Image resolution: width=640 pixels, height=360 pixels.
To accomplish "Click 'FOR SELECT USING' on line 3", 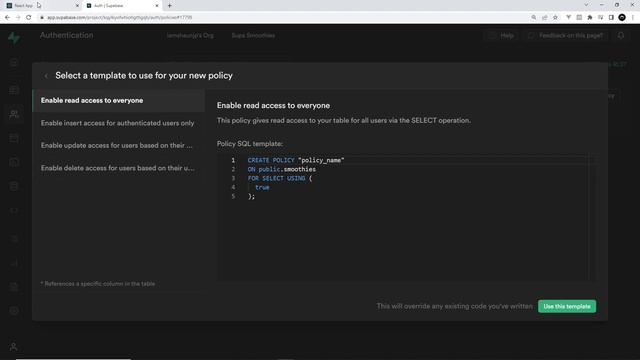I will click(276, 178).
